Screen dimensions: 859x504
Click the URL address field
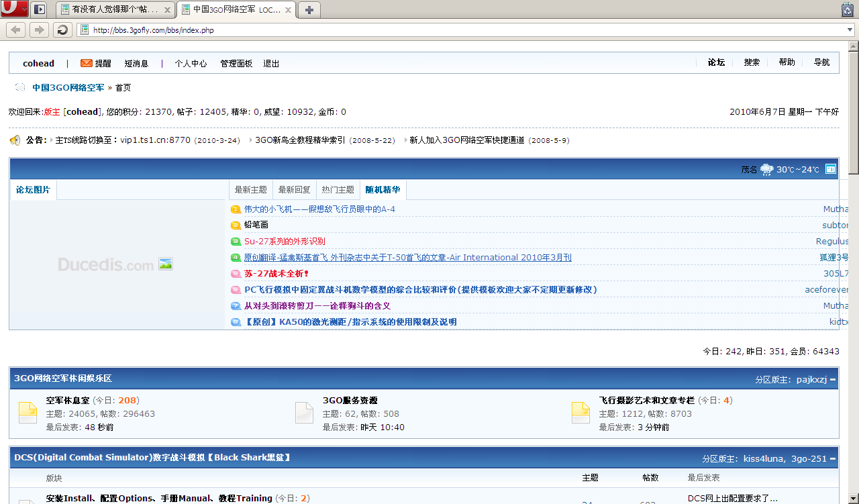point(466,30)
